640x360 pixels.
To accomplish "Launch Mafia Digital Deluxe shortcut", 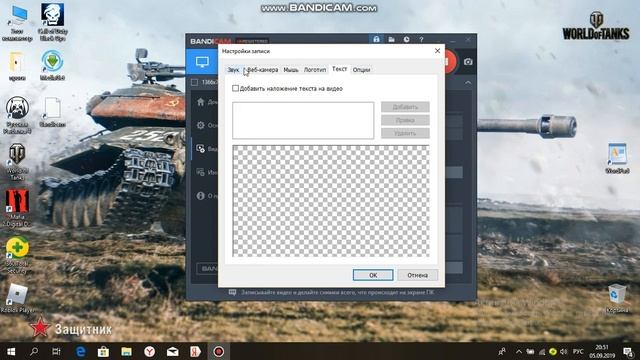I will point(17,208).
